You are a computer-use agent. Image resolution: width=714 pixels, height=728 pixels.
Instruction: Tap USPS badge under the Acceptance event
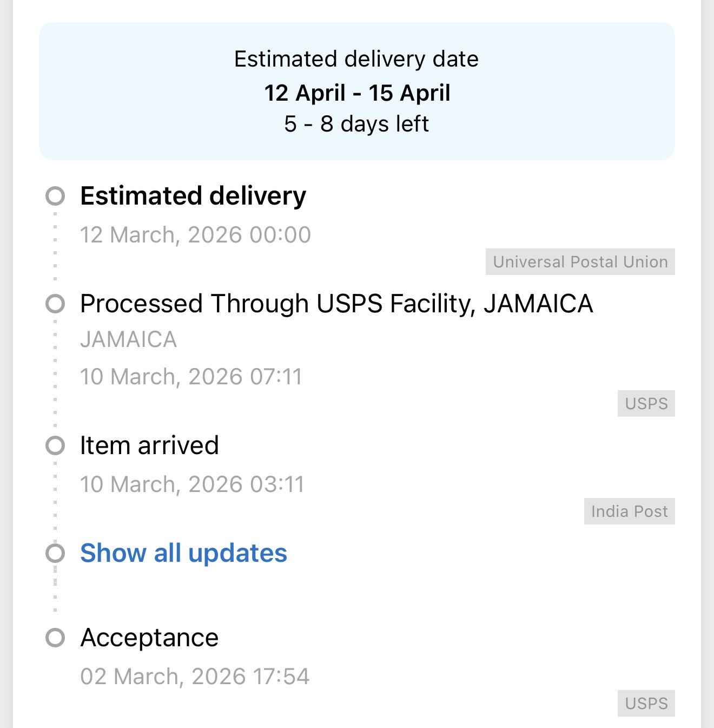point(646,704)
